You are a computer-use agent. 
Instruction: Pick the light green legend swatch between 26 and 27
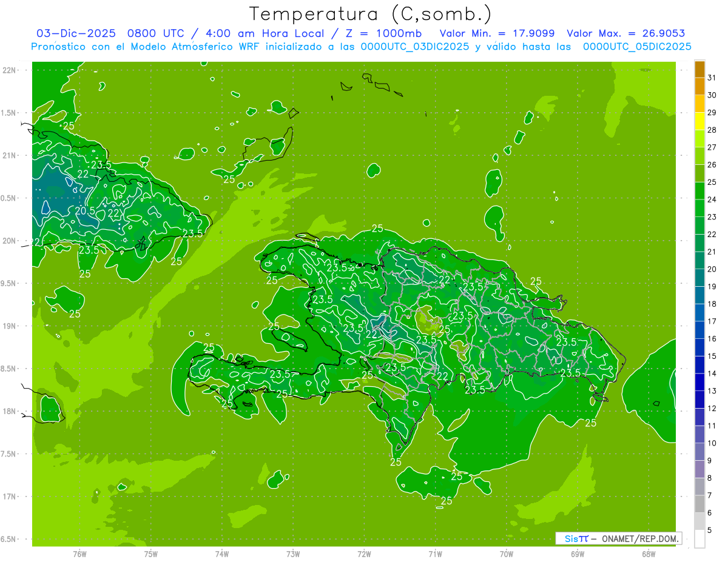tap(699, 156)
